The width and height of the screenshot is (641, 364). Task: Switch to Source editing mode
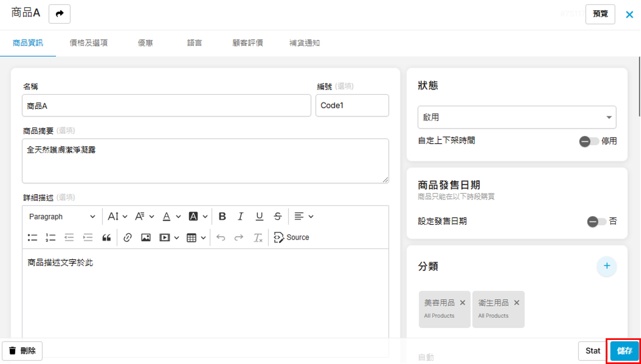[x=291, y=237]
